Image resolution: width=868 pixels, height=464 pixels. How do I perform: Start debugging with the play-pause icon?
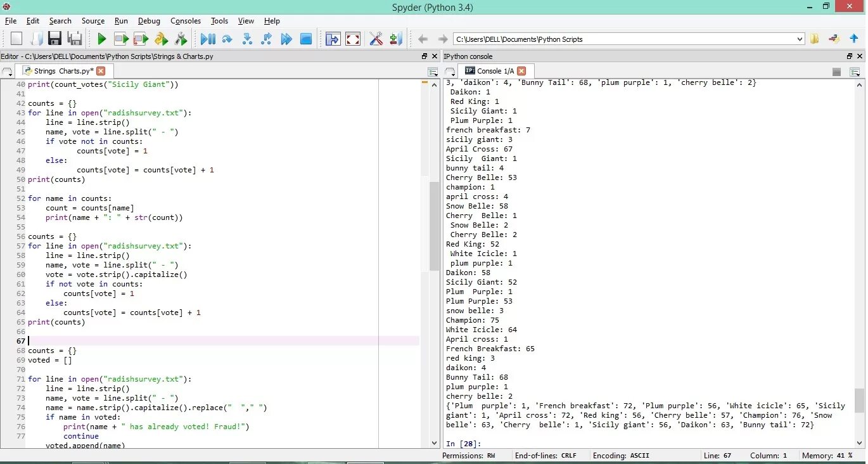(207, 39)
